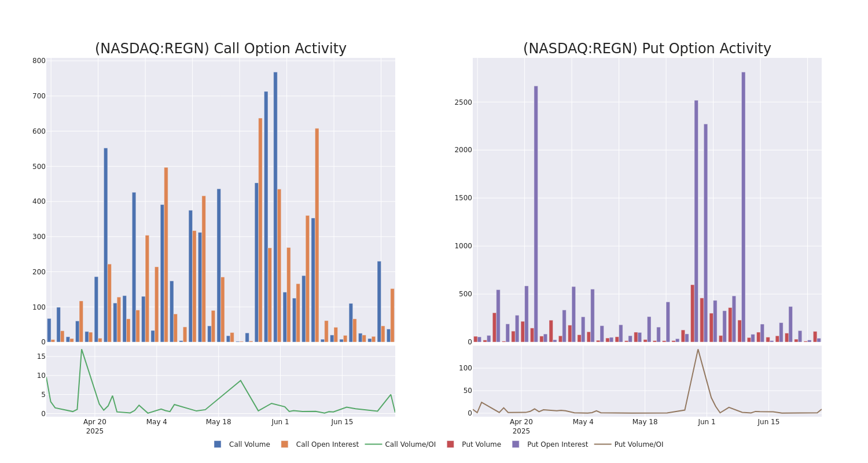Click the Call Volume/OI green legend line
868x463 pixels.
pos(373,444)
